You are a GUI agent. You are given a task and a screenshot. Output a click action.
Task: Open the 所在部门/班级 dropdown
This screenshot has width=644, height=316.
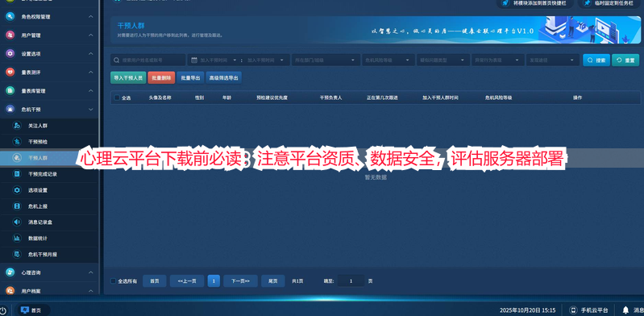pyautogui.click(x=326, y=60)
